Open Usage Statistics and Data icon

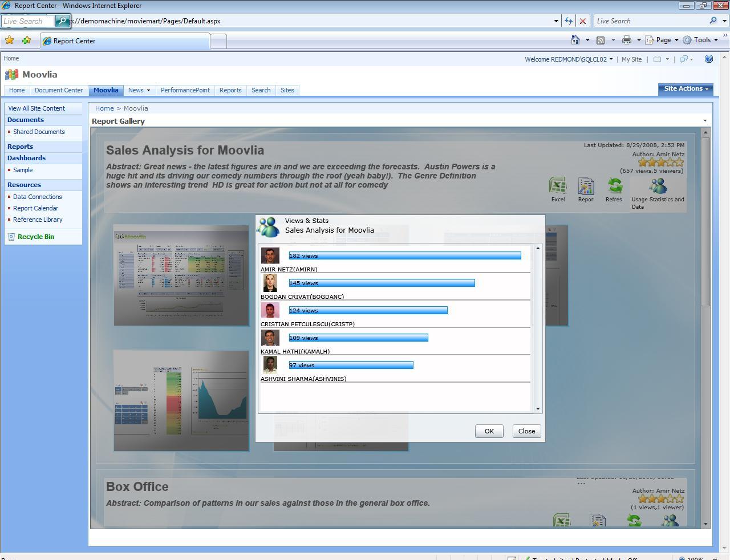[658, 185]
